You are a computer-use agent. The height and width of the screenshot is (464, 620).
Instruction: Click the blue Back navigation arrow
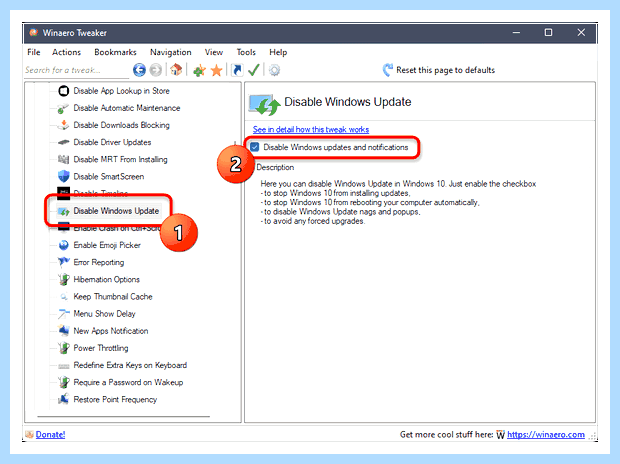(x=139, y=70)
